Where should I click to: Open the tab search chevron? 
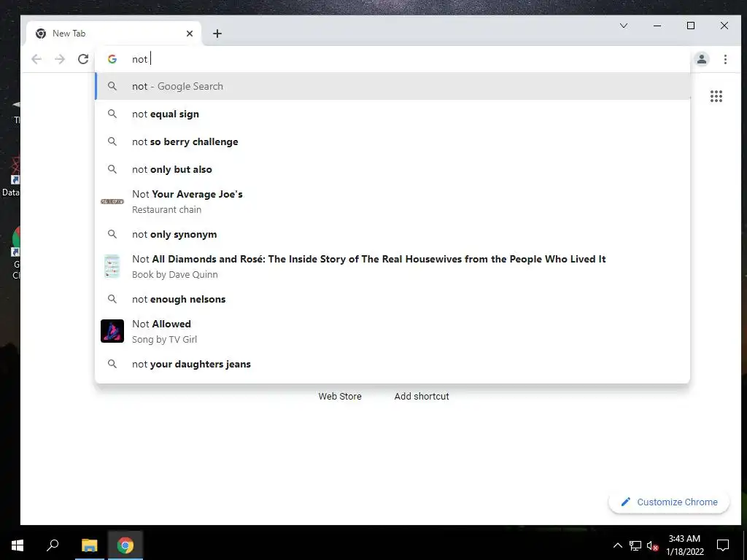(624, 26)
